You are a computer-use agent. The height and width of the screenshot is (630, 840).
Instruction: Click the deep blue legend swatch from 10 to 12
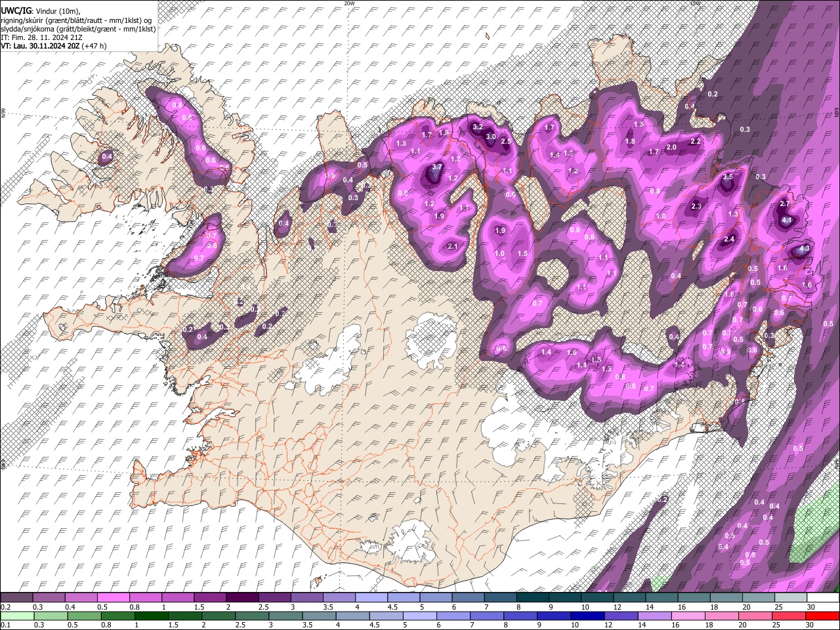tap(587, 616)
